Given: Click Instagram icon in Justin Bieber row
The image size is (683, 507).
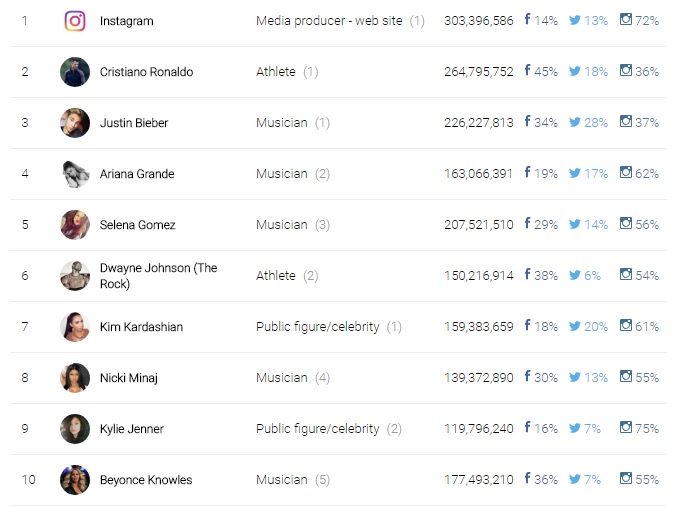Looking at the screenshot, I should (626, 121).
